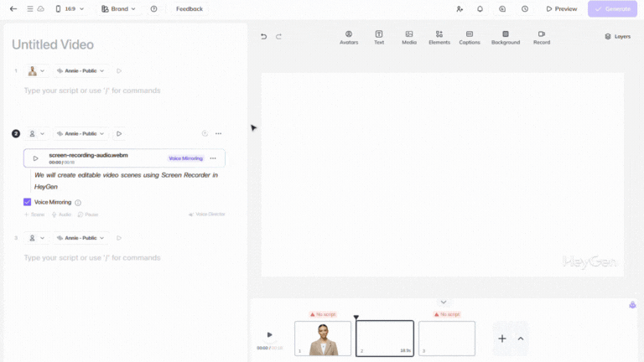This screenshot has height=362, width=644.
Task: Open the Captions tool
Action: [x=470, y=38]
